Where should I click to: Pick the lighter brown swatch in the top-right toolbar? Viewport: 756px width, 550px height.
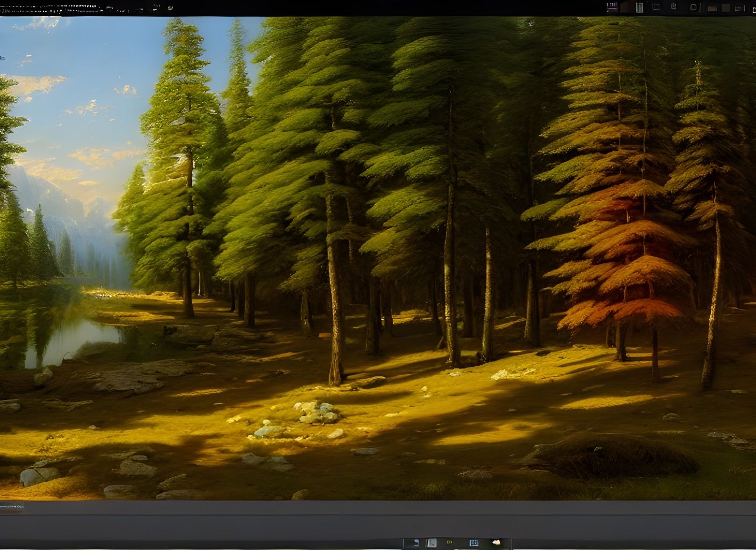tap(712, 9)
